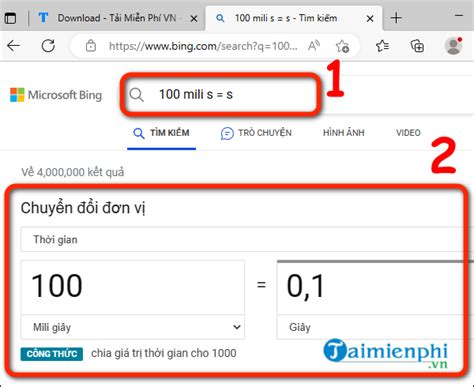Focus the Bing search field with 100 mili s = s
The width and height of the screenshot is (474, 387).
(x=220, y=95)
